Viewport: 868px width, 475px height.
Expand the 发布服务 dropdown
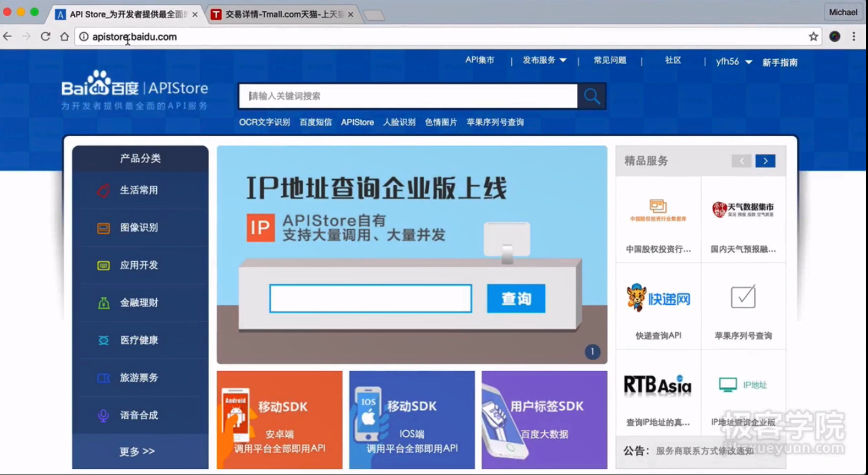pyautogui.click(x=545, y=60)
